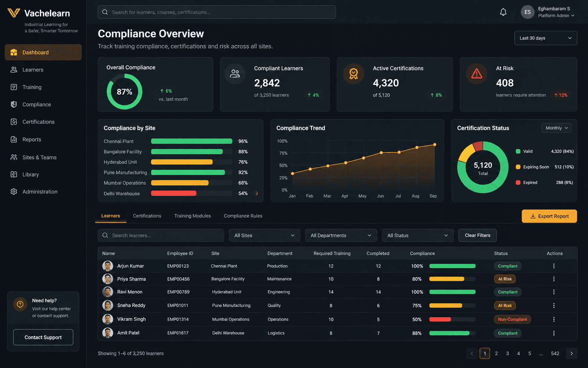
Task: Click the Contact Support button
Action: pyautogui.click(x=43, y=337)
